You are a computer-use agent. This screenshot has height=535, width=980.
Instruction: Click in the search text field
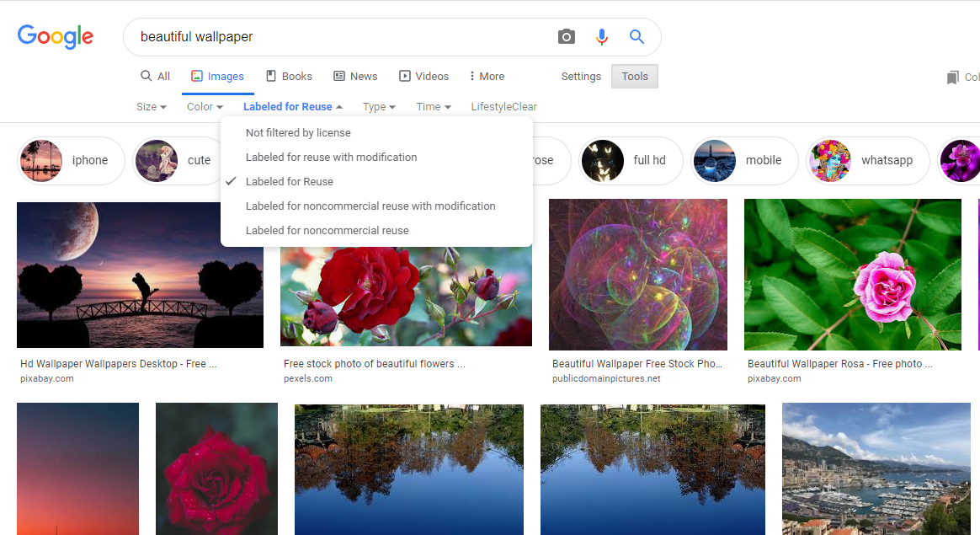(x=337, y=37)
